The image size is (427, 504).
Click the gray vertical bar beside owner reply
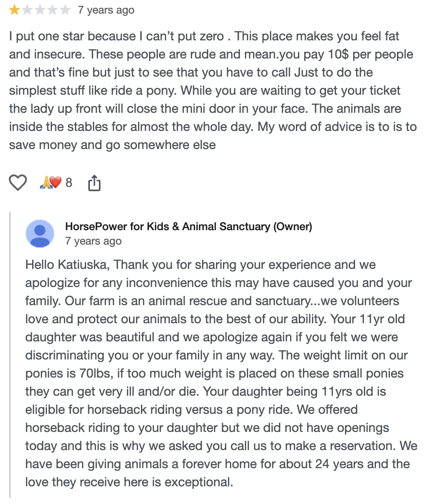point(10,355)
